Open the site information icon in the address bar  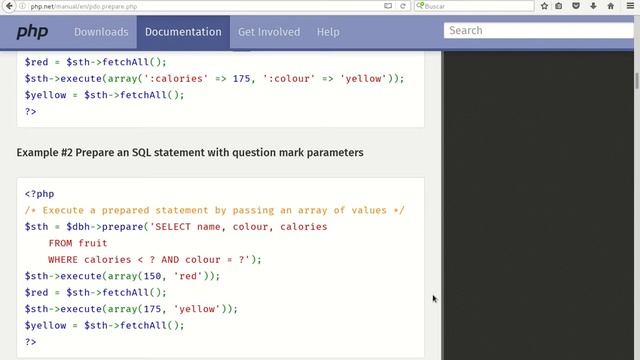pos(22,6)
